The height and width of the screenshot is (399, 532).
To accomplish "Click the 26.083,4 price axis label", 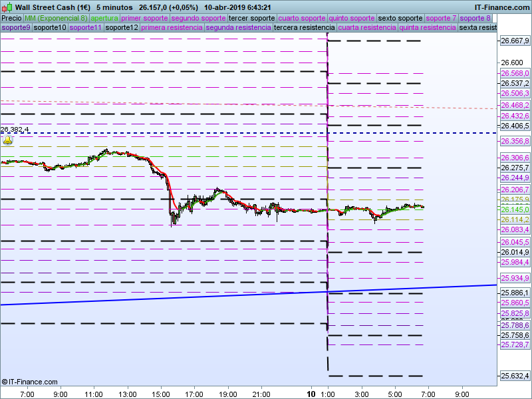I will coord(515,229).
